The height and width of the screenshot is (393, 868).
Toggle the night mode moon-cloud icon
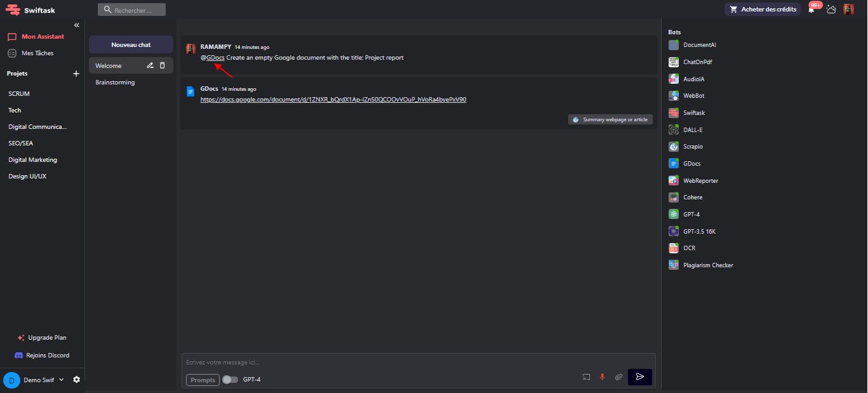pos(831,10)
